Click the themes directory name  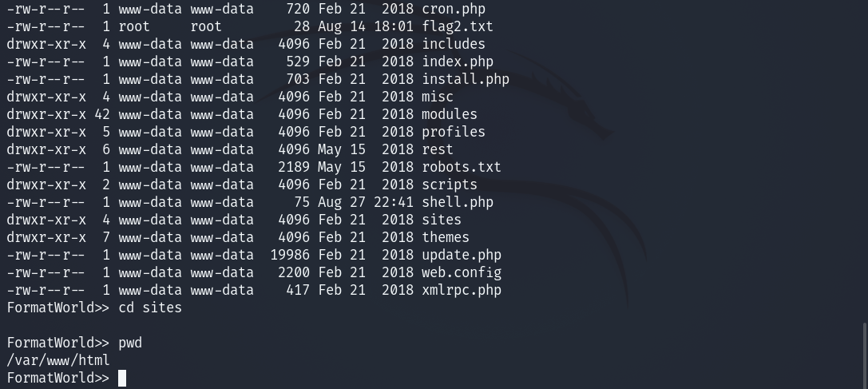click(x=446, y=237)
